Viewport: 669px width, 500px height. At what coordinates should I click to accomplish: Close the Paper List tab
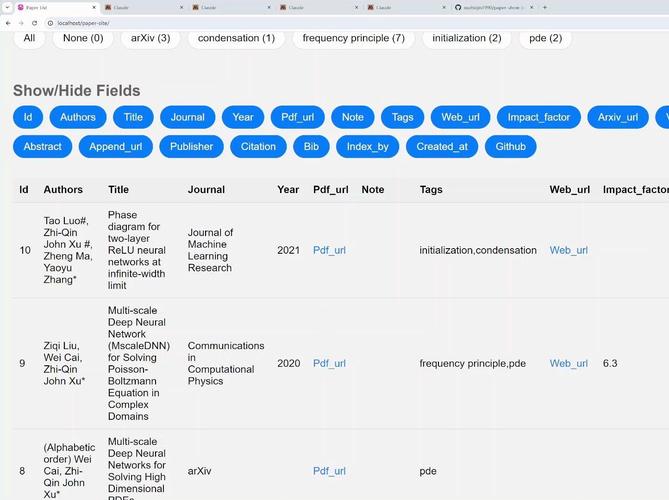[94, 7]
